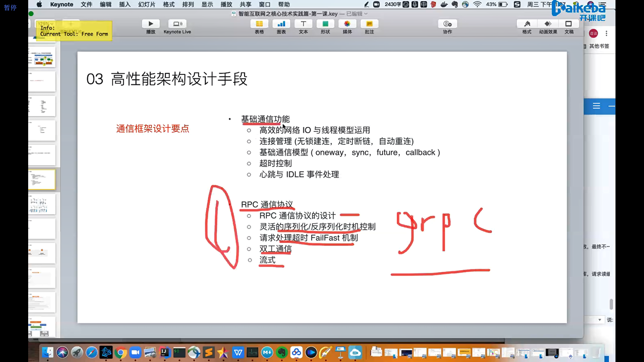Toggle the Document (文稿) inspector panel
The height and width of the screenshot is (362, 644).
[x=569, y=24]
